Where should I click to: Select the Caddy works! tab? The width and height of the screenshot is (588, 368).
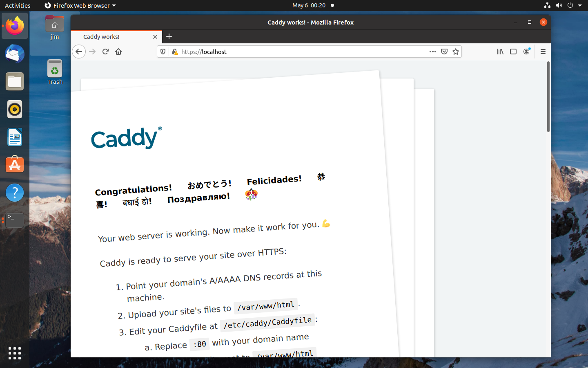coord(110,37)
